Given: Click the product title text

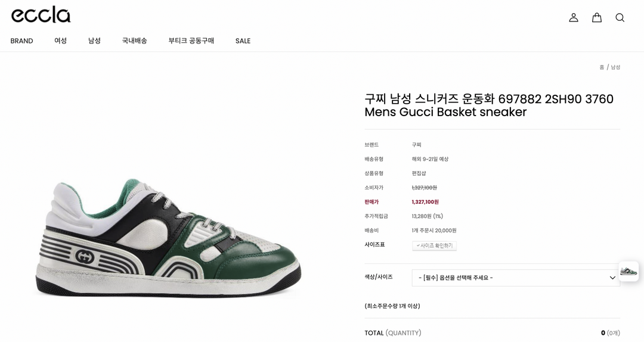Looking at the screenshot, I should (489, 105).
